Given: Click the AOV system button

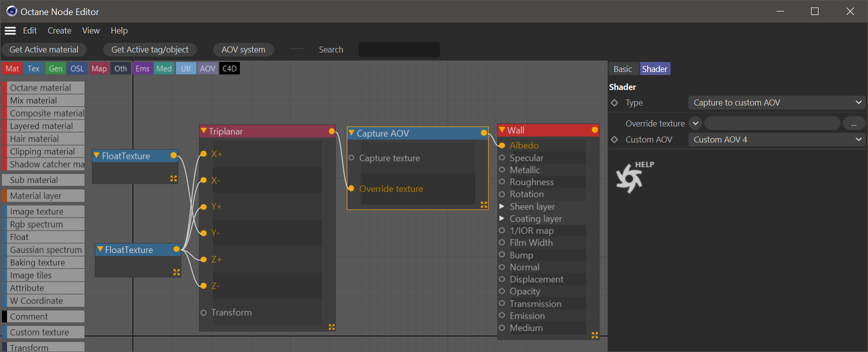Looking at the screenshot, I should point(243,49).
